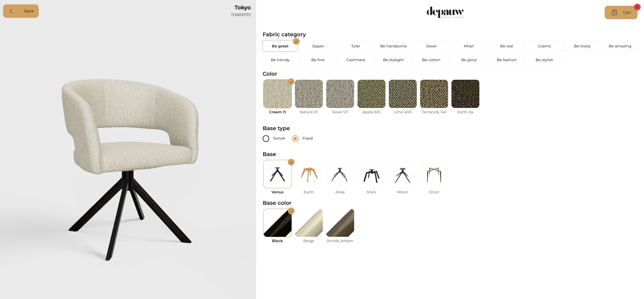Viewport: 644px width, 299px height.
Task: Pick the Earth 34 fabric color
Action: tap(465, 94)
